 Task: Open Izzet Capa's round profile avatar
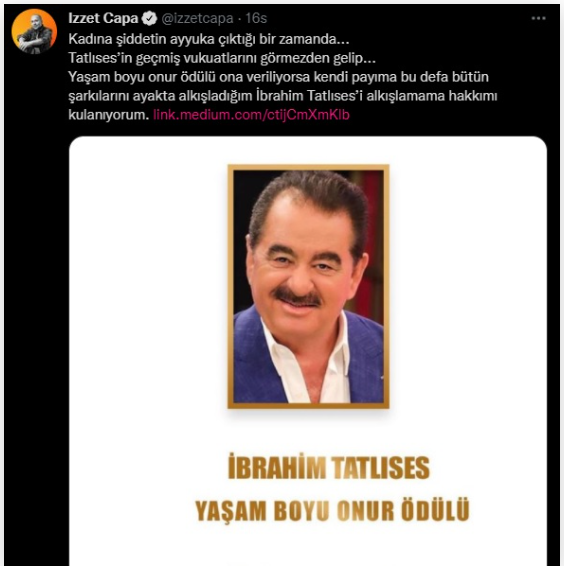click(34, 32)
